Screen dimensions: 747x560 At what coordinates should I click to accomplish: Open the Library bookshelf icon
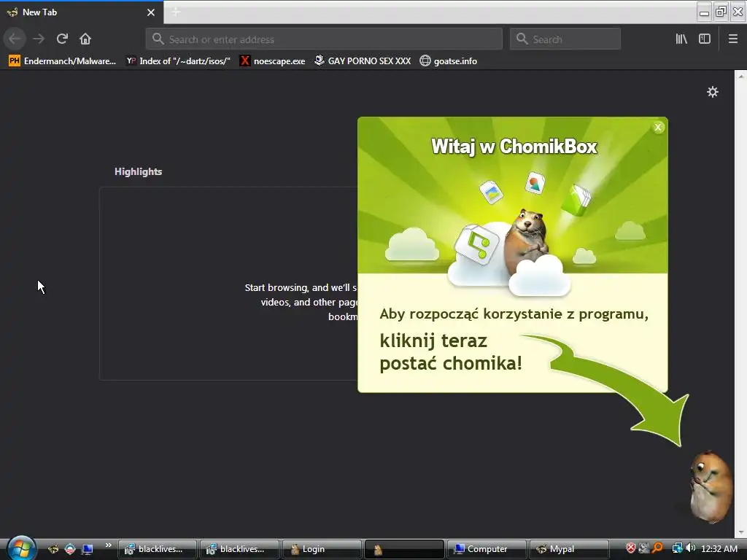[x=681, y=39]
